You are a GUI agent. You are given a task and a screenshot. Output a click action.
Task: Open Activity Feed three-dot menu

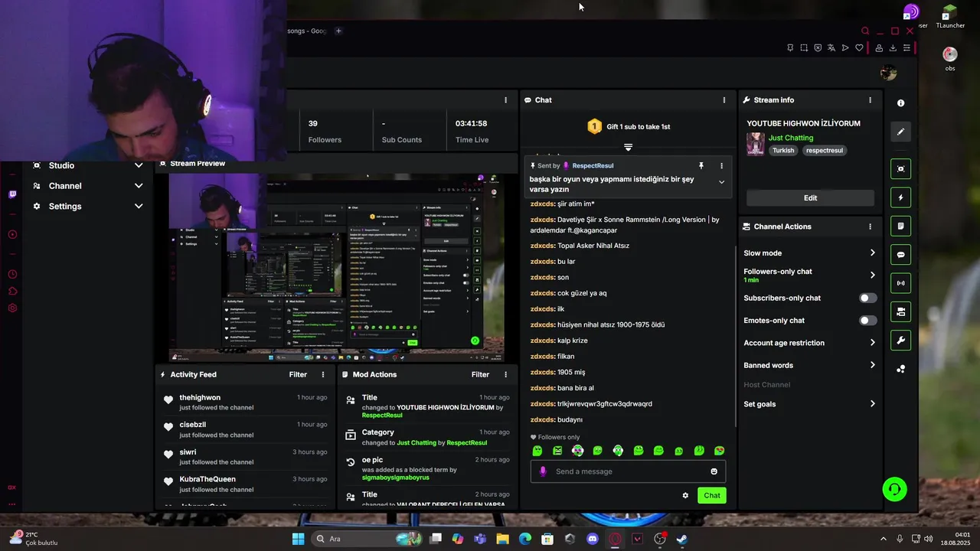click(323, 375)
